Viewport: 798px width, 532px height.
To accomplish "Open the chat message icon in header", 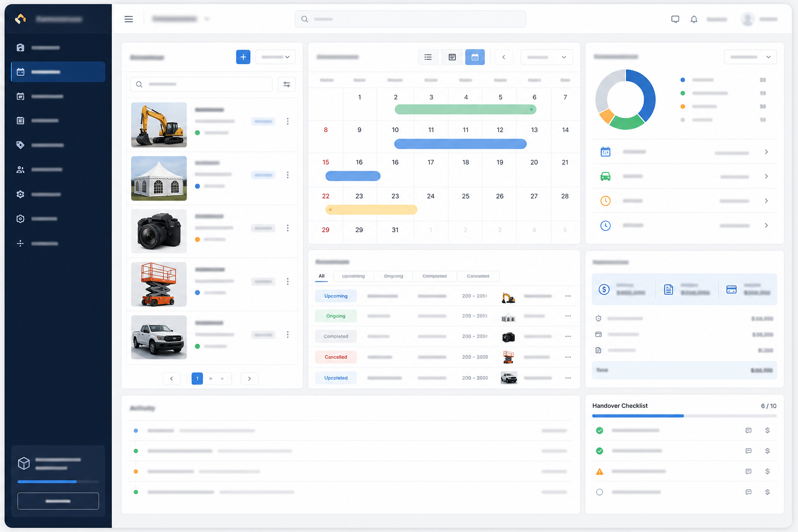I will pos(675,19).
